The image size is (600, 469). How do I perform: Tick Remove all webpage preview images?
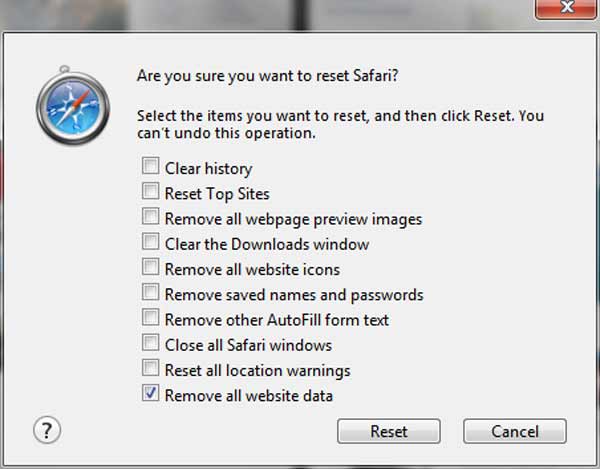(x=150, y=216)
